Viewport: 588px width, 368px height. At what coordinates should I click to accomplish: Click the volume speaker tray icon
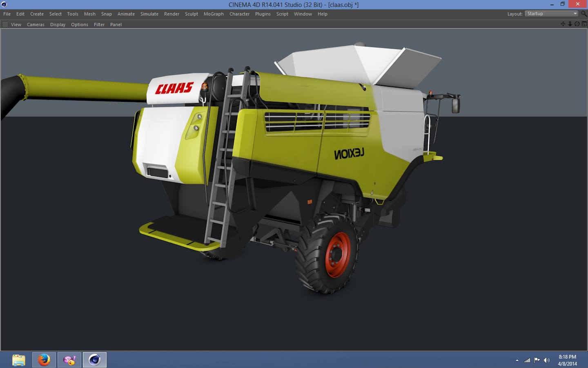point(547,360)
